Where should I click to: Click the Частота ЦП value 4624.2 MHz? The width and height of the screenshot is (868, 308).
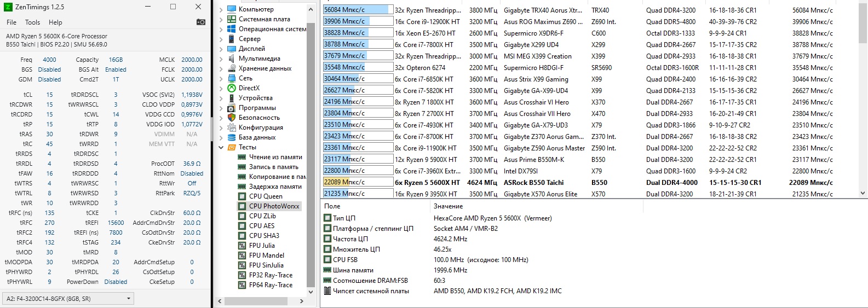[450, 239]
